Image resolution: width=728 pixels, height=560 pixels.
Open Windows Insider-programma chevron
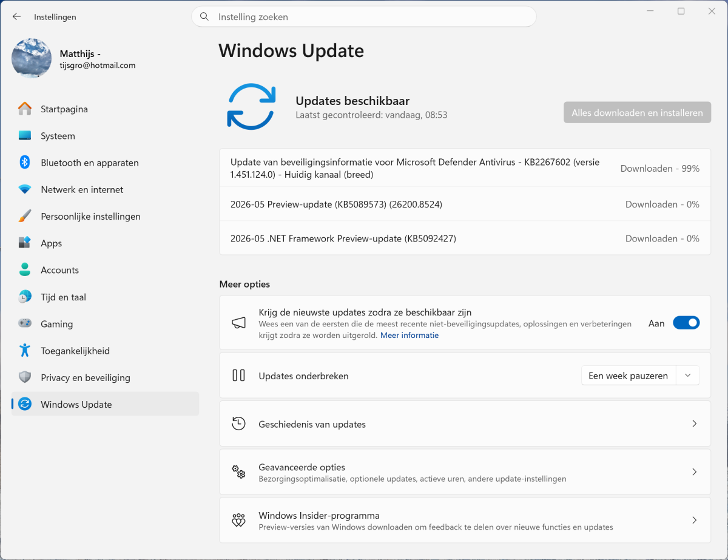click(x=695, y=521)
